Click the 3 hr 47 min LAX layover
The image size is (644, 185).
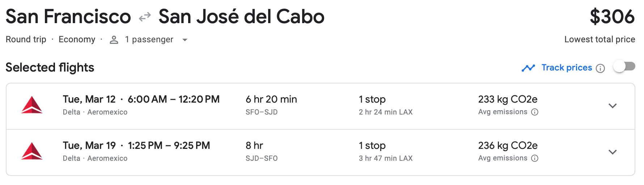[x=385, y=158]
